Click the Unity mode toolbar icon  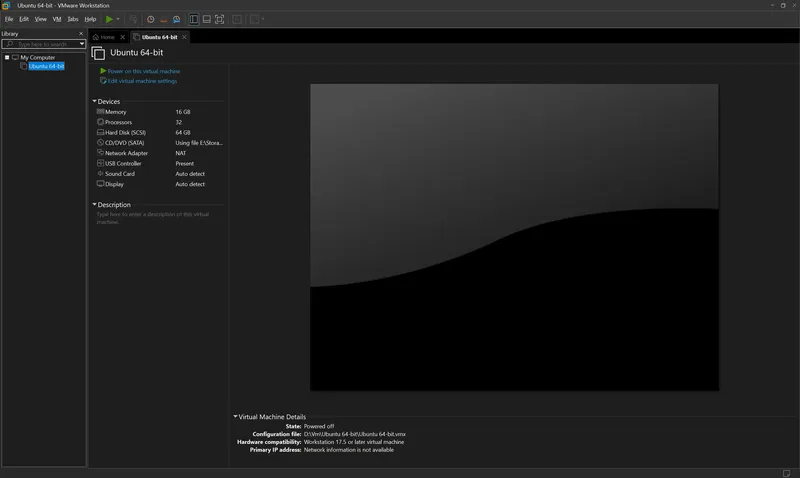(237, 19)
